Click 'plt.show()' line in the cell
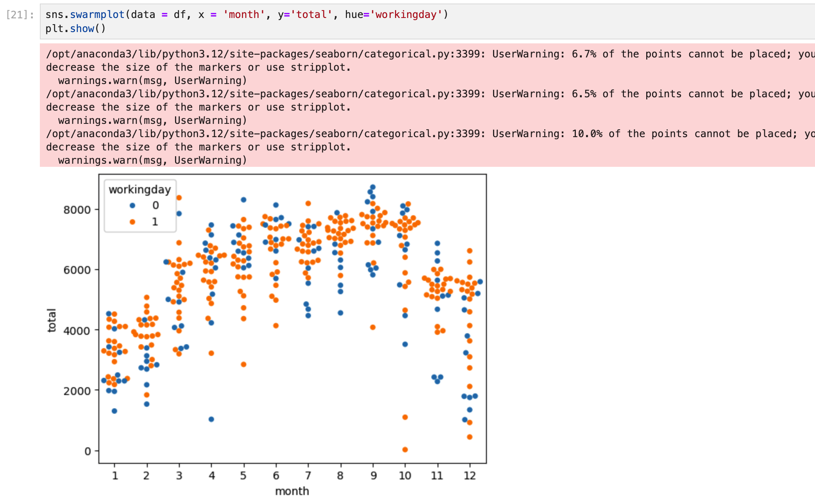The width and height of the screenshot is (815, 504). click(76, 29)
